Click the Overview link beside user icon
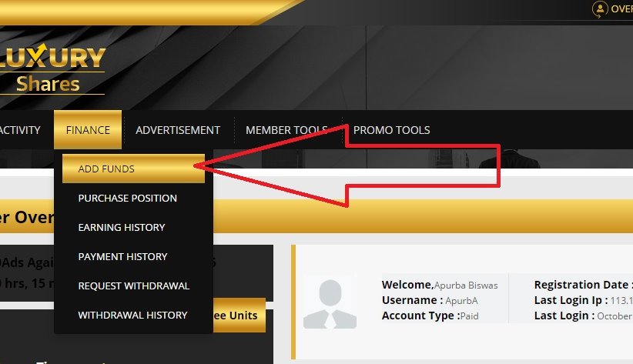This screenshot has width=633, height=364. 621,9
